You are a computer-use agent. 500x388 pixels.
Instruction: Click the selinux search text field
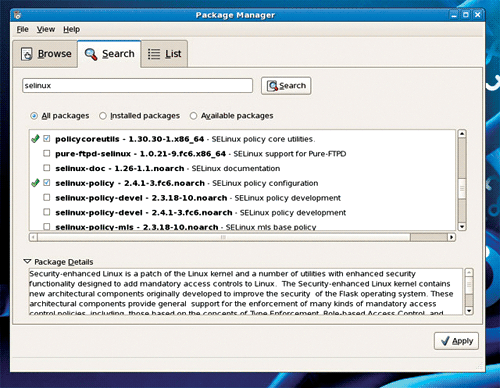137,86
